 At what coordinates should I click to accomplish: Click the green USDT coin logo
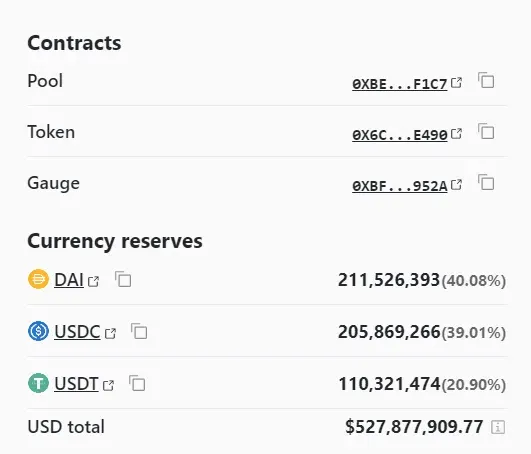38,383
